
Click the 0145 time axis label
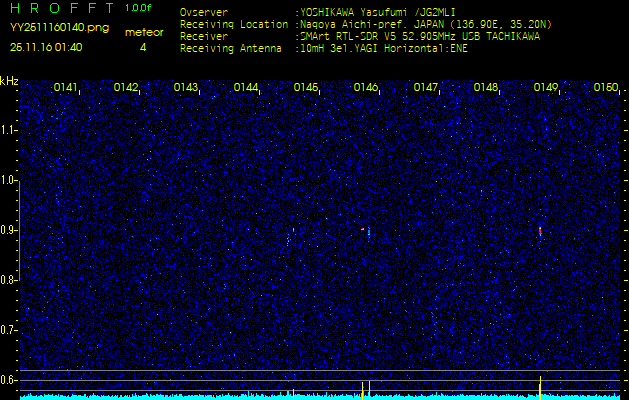(306, 87)
